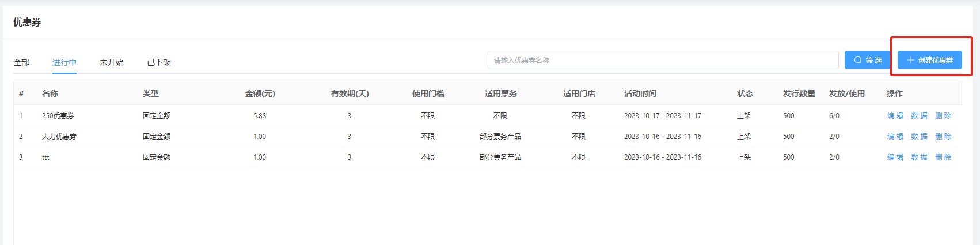Image resolution: width=980 pixels, height=245 pixels.
Task: Open the 未开始 tab
Action: point(112,62)
